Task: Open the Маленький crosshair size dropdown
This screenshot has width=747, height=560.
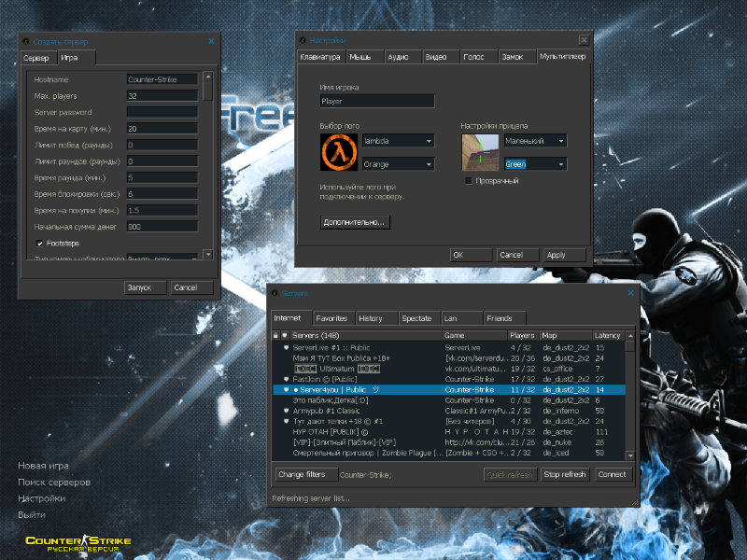Action: click(535, 141)
